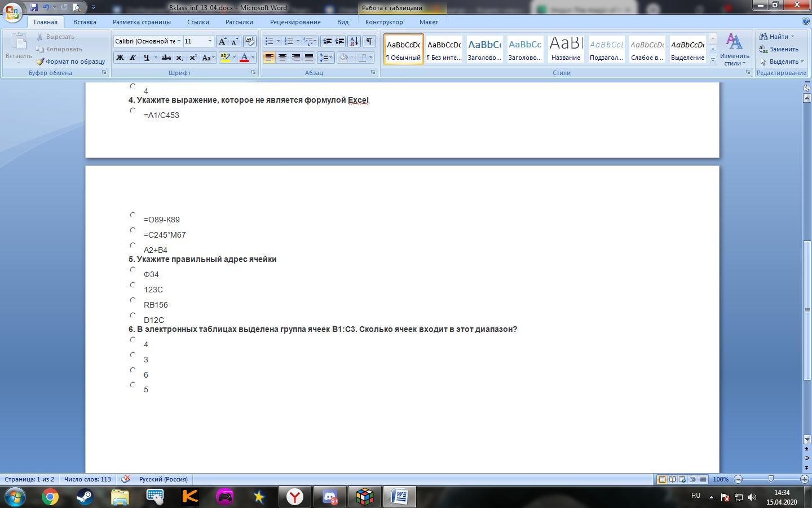
Task: Click the Bold formatting icon
Action: [x=120, y=58]
